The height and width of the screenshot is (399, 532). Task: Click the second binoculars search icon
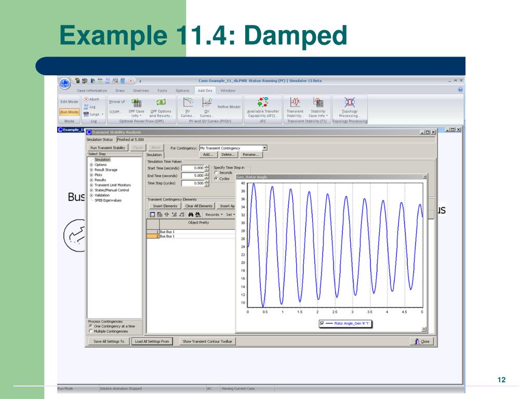coord(198,215)
